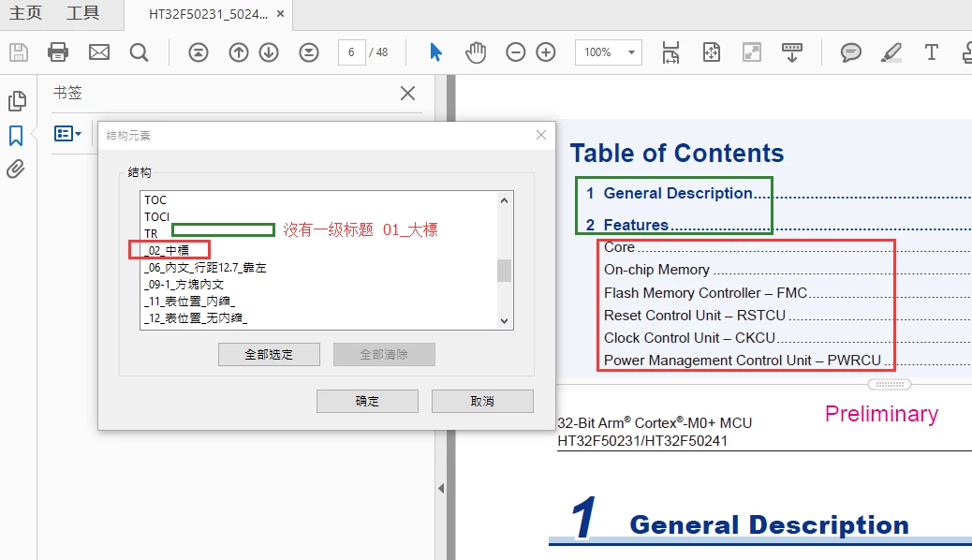The image size is (972, 560).
Task: Open Reset Control Unit – RSTCU entry
Action: tap(694, 315)
